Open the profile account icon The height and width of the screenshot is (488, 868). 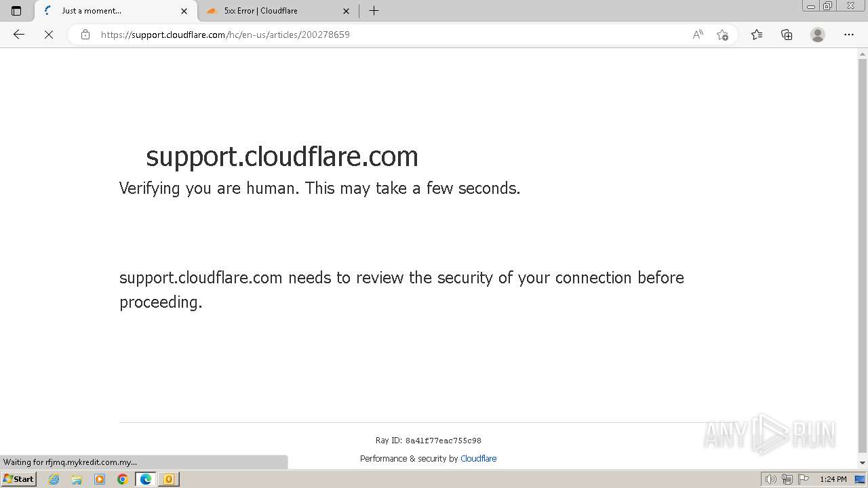point(818,35)
